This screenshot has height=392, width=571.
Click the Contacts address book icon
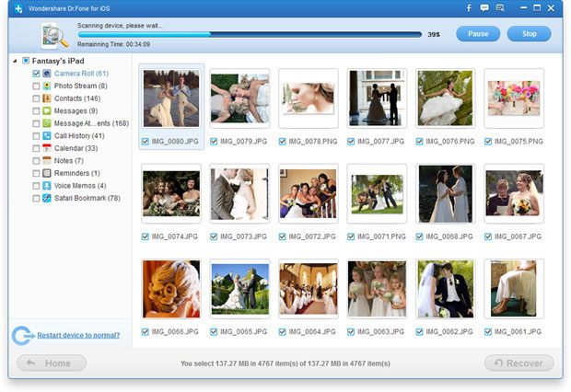[47, 98]
